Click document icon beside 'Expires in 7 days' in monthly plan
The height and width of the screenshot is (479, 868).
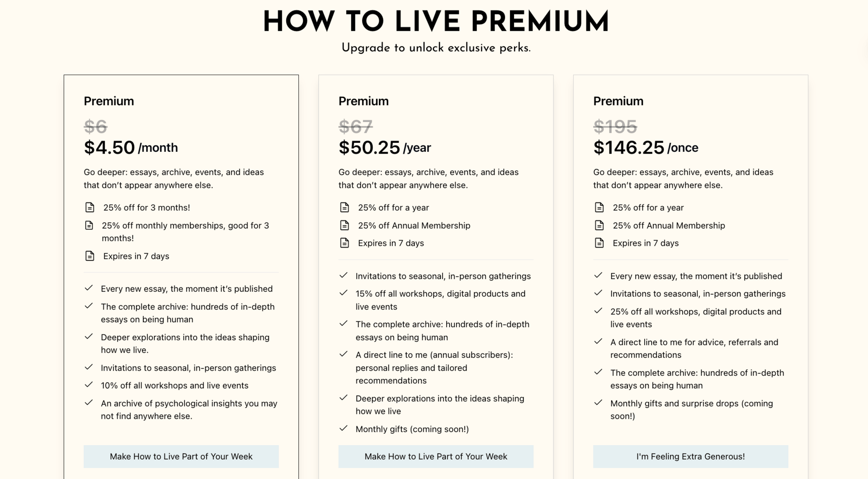[90, 256]
